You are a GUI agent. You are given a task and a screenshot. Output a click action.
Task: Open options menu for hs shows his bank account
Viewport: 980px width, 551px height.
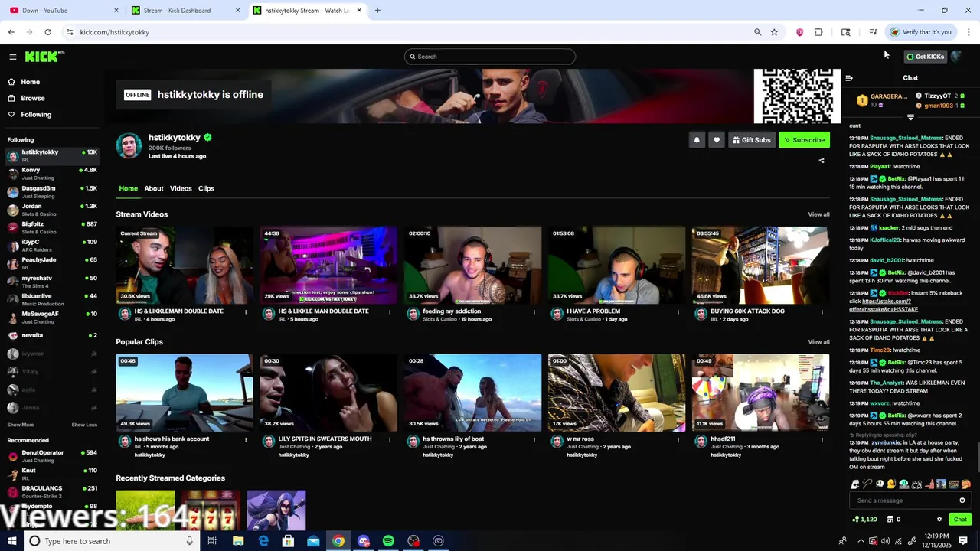[x=246, y=439]
